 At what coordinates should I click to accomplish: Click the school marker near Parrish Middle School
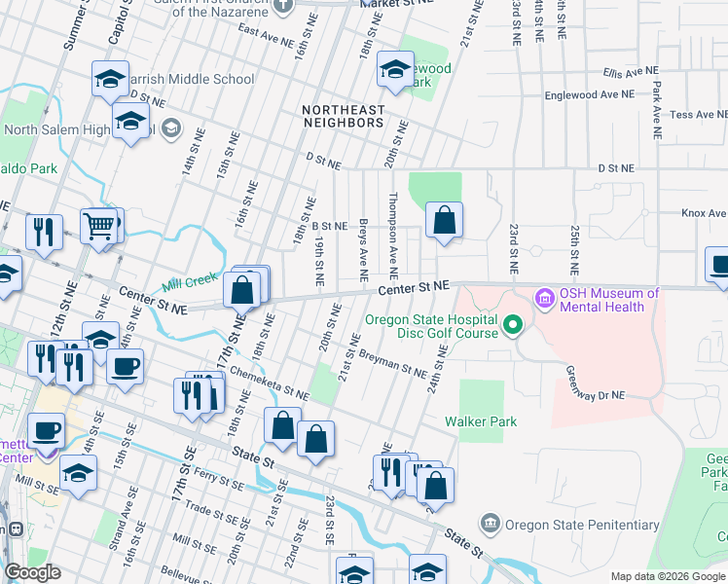coord(110,80)
